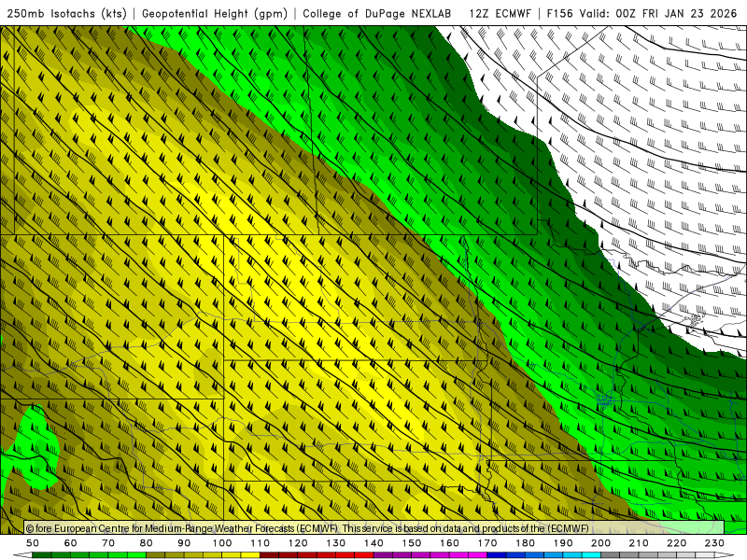Click the "210" value on the color scale

pyautogui.click(x=639, y=543)
